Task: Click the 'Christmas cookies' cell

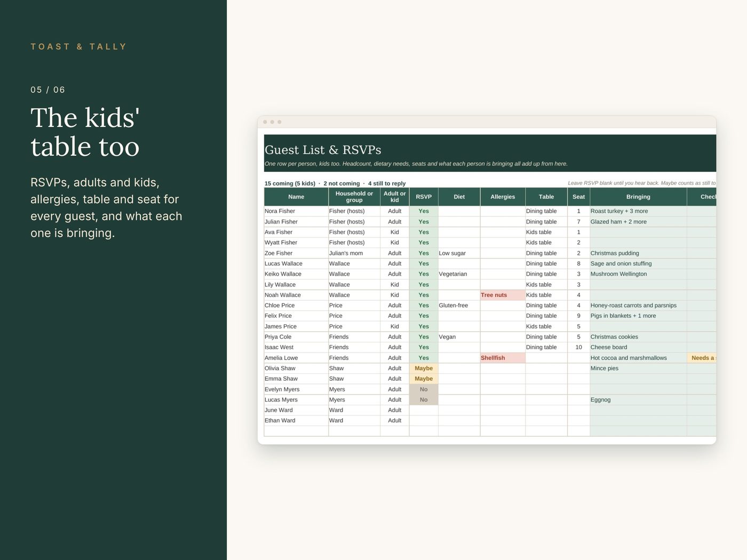Action: [638, 337]
